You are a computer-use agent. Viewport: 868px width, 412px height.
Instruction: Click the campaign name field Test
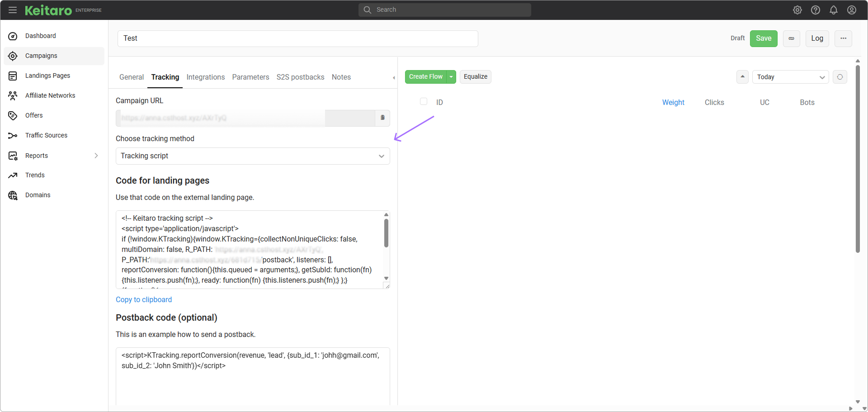(298, 38)
